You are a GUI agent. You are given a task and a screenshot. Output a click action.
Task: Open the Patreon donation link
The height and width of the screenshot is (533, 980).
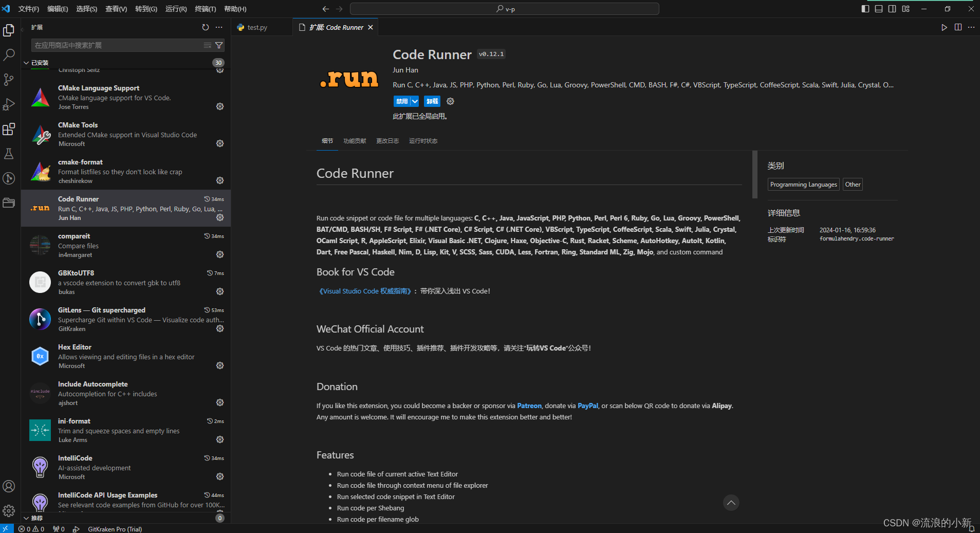[x=529, y=406]
